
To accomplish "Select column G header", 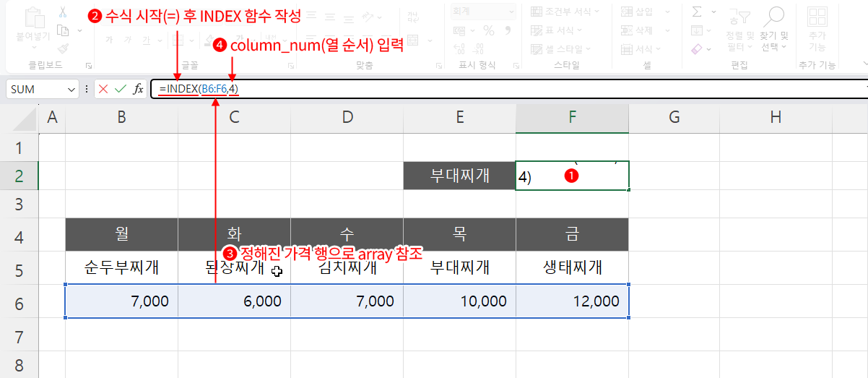I will coord(674,117).
